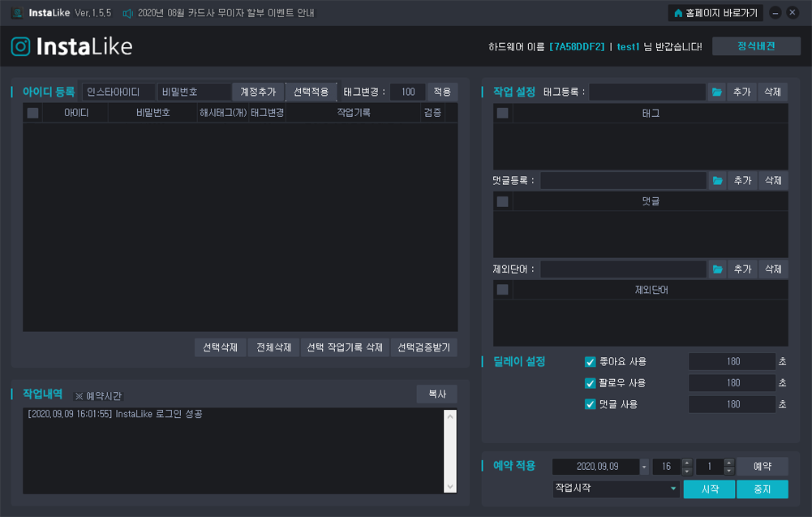Uncheck 좋아요 사용 checkbox

pyautogui.click(x=590, y=362)
